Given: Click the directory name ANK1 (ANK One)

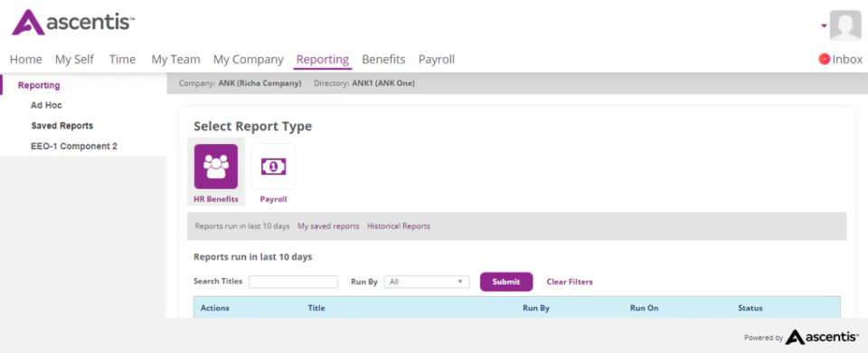Looking at the screenshot, I should click(x=383, y=83).
